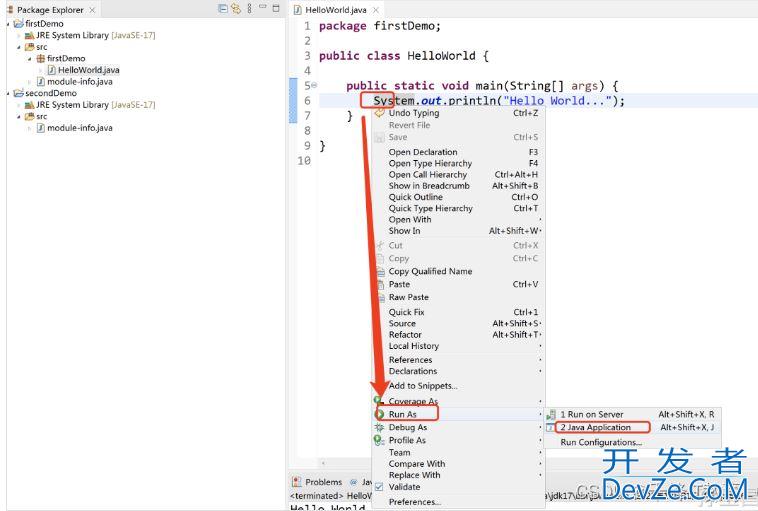Choose Open Type Hierarchy from context menu

[x=458, y=163]
